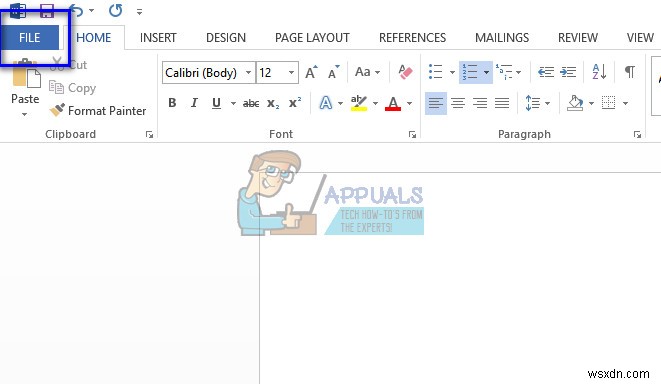Click the Grow Font icon
The height and width of the screenshot is (384, 661).
click(x=312, y=72)
